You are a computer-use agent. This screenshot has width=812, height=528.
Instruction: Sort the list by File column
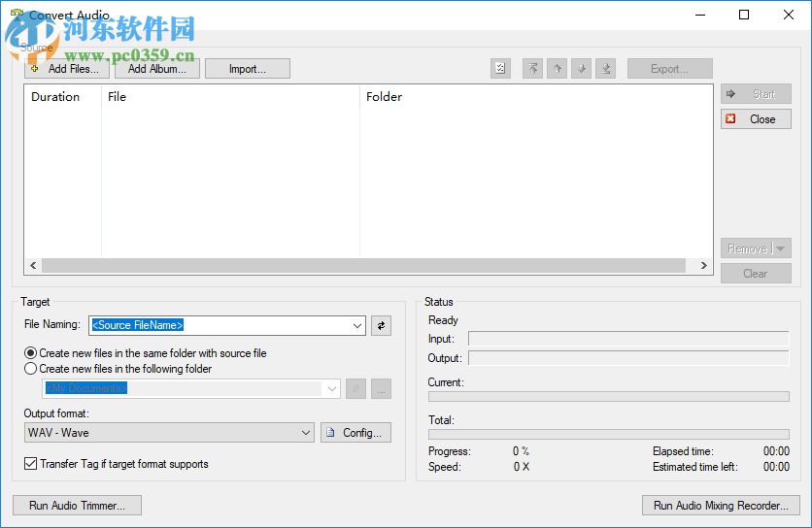click(230, 97)
